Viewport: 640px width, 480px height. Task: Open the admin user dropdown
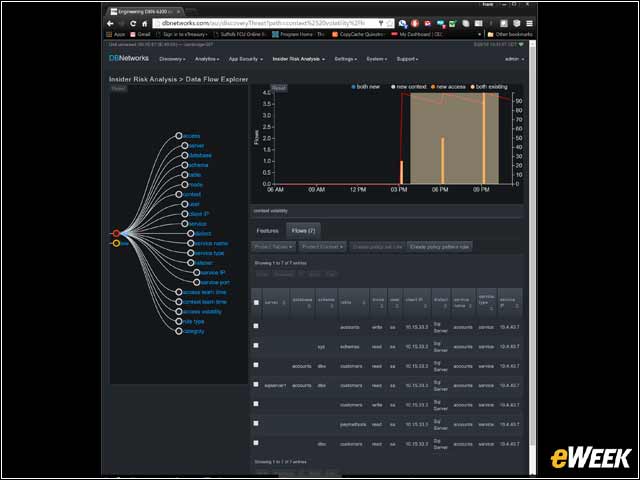coord(514,59)
